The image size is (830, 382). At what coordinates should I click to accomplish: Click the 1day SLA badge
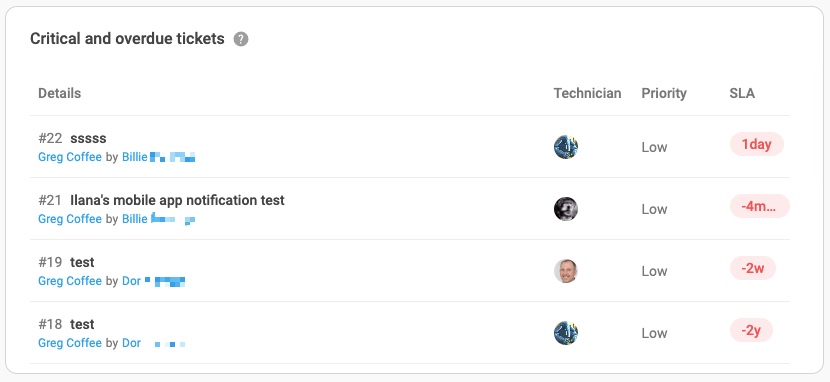click(x=756, y=144)
